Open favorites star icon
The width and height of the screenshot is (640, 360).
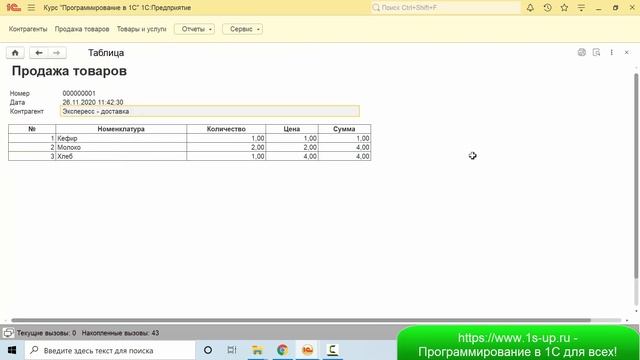click(564, 7)
